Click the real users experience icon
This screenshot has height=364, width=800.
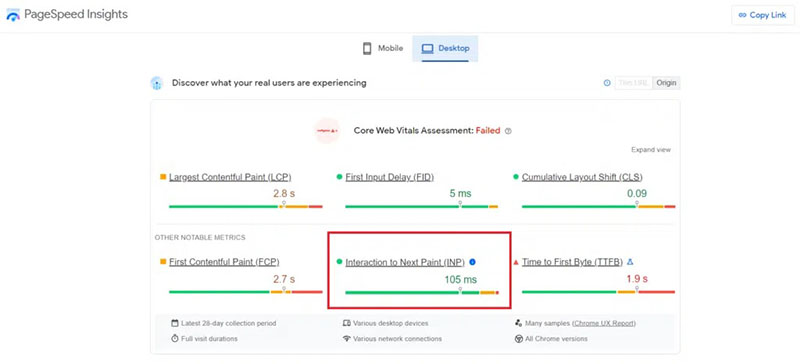click(x=157, y=83)
